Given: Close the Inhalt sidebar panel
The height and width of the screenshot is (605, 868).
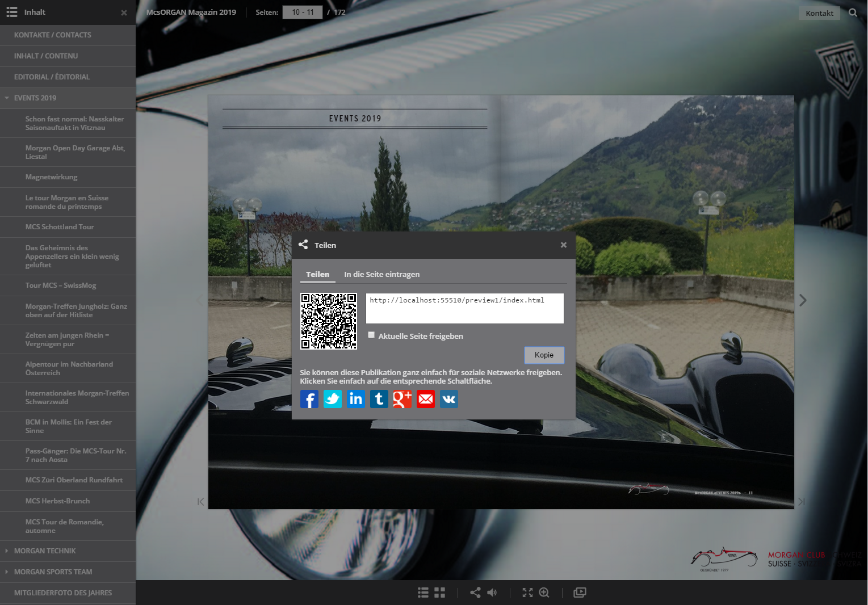Looking at the screenshot, I should coord(124,12).
